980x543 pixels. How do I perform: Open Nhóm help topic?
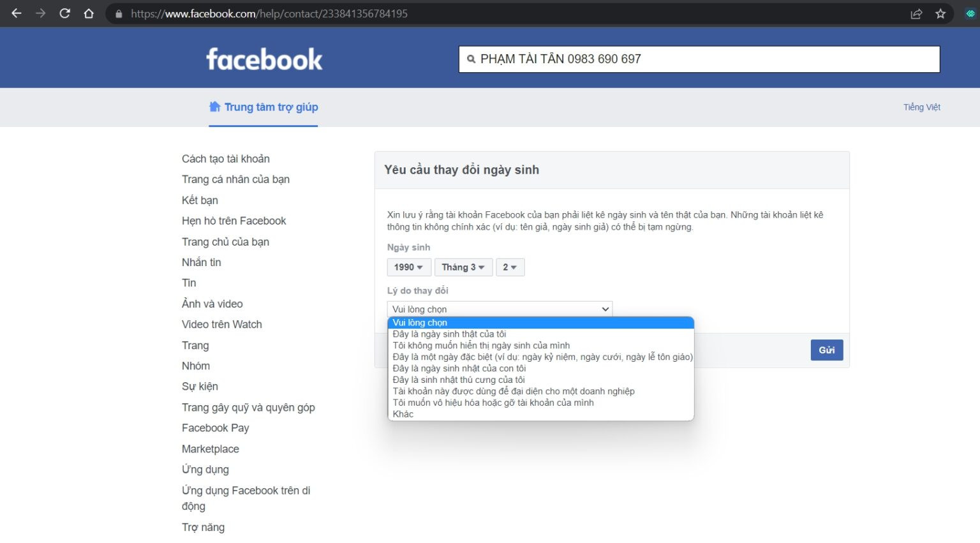coord(196,366)
